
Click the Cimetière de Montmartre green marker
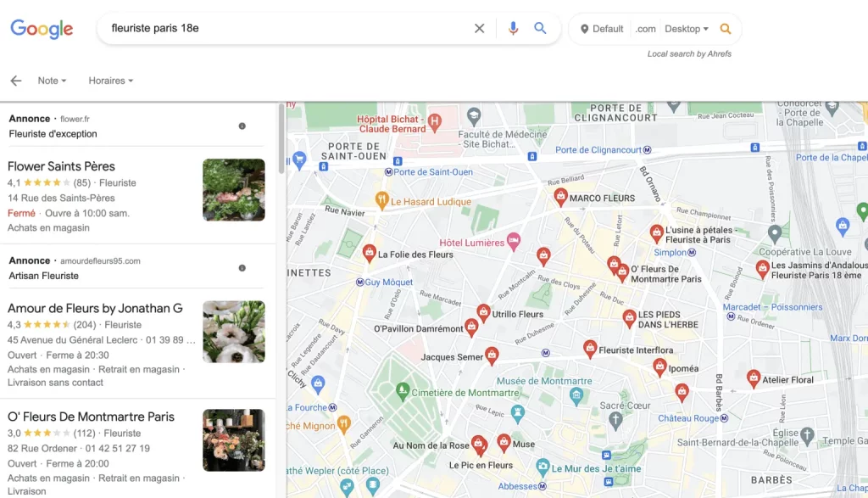tap(403, 390)
